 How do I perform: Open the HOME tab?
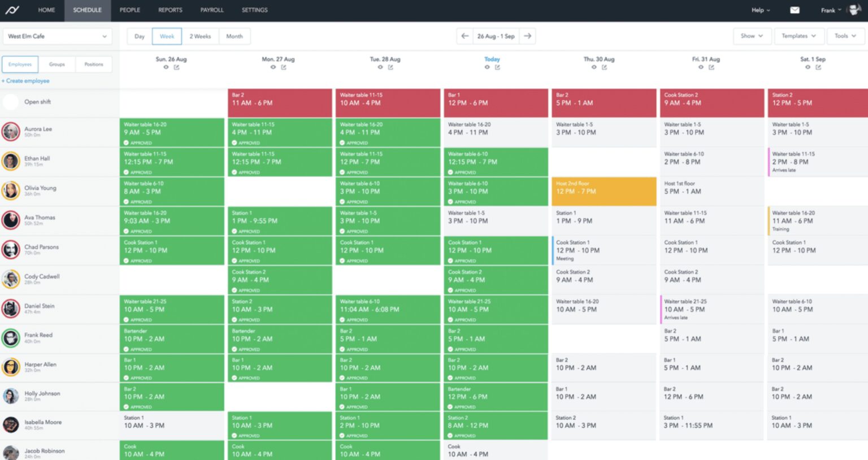46,10
